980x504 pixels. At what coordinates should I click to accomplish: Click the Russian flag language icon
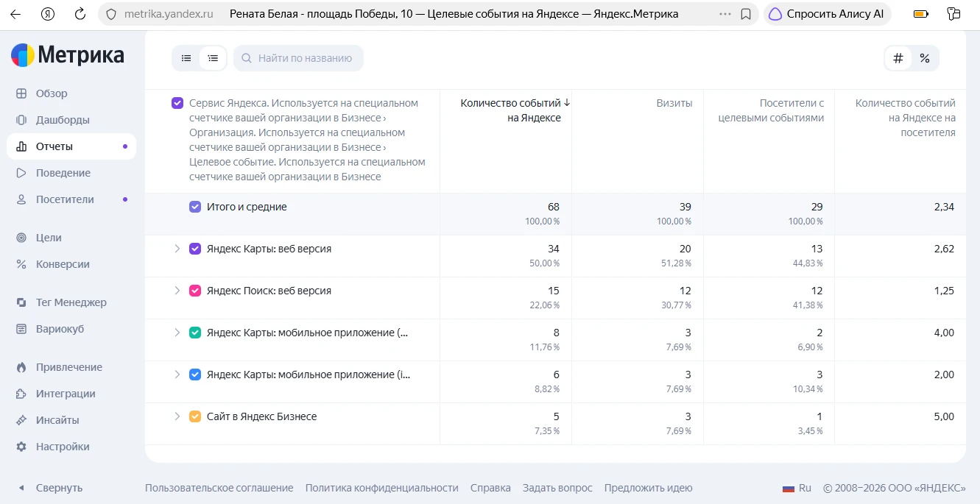pos(789,488)
